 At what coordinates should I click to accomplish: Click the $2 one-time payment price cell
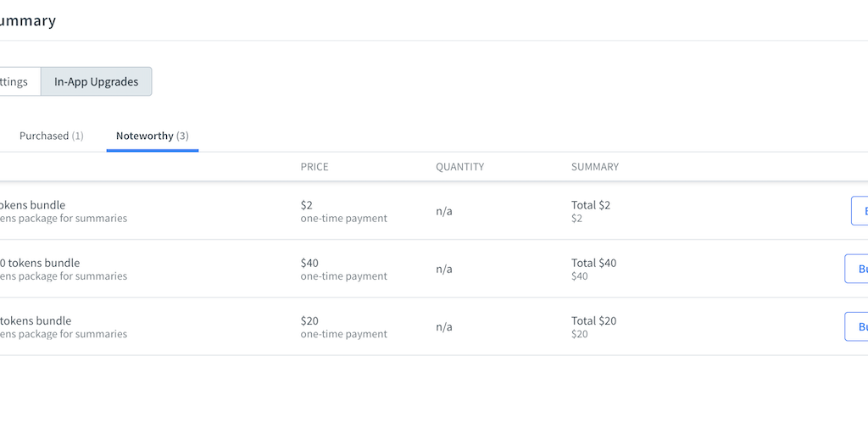coord(342,211)
